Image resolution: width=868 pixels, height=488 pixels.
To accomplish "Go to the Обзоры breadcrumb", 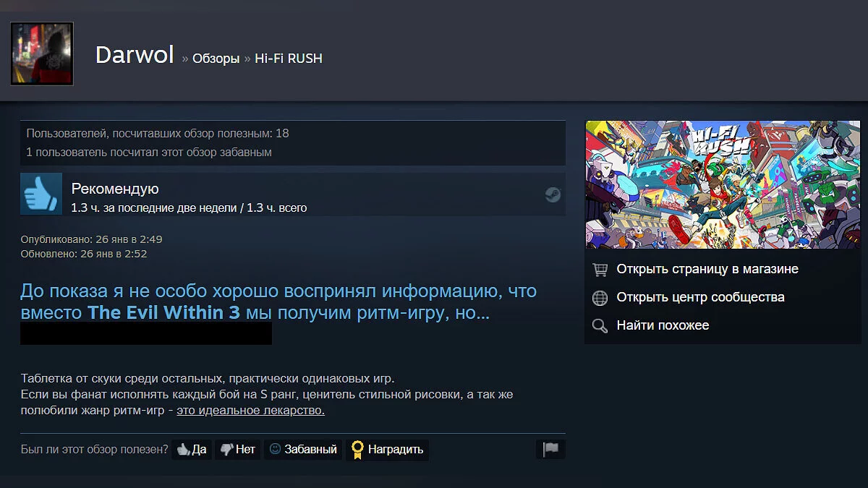I will point(216,59).
